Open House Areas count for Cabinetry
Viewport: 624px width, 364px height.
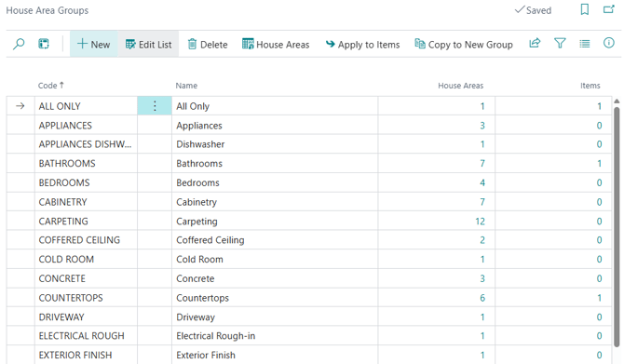pos(482,202)
